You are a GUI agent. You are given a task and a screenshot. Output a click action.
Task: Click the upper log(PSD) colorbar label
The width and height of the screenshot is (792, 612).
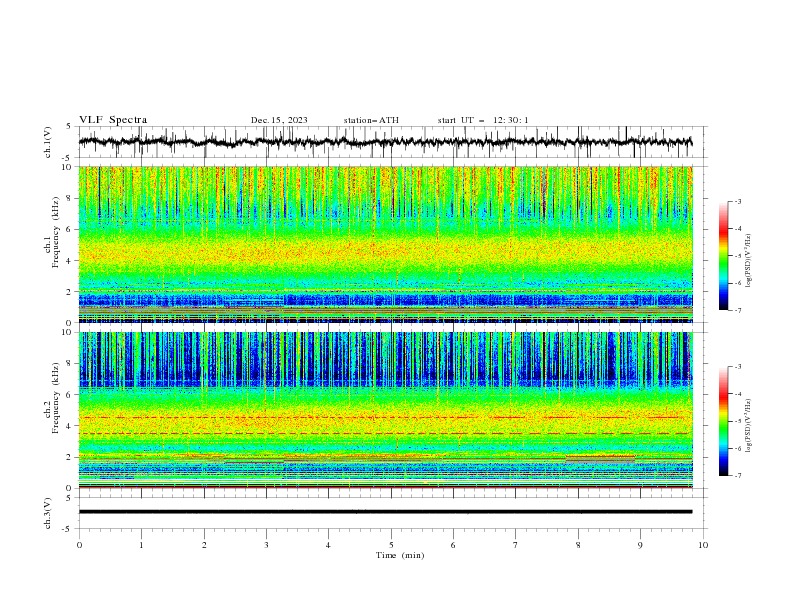[749, 261]
